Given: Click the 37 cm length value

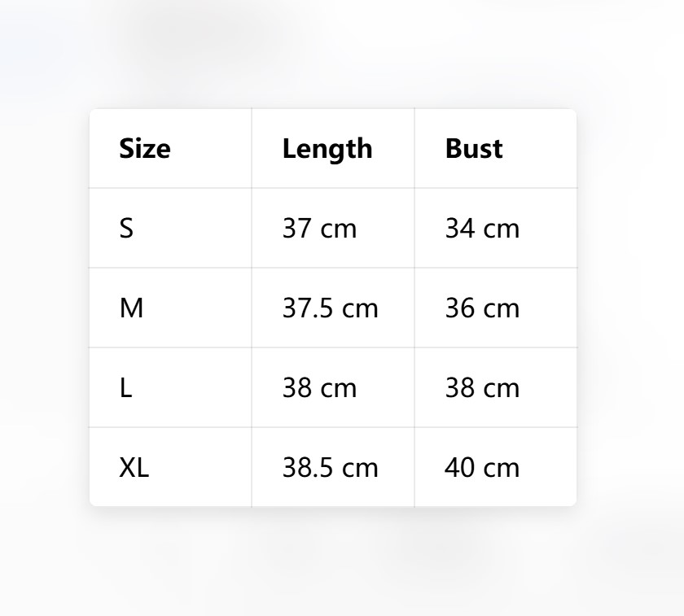Looking at the screenshot, I should (319, 229).
